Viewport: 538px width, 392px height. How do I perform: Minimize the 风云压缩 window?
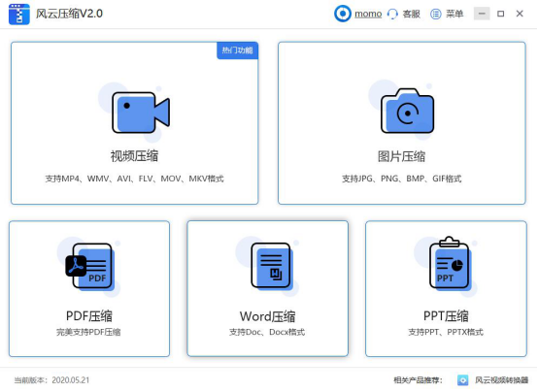coord(482,14)
